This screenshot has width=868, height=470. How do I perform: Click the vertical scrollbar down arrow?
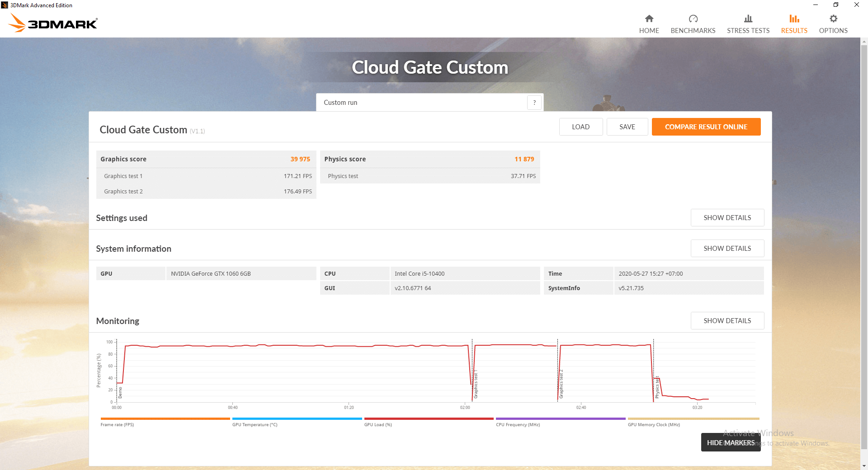[864, 466]
